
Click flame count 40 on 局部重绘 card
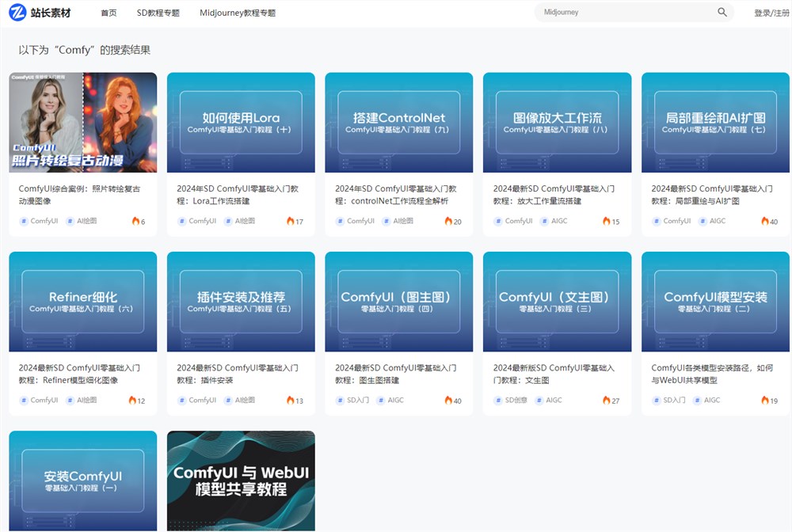pyautogui.click(x=769, y=221)
